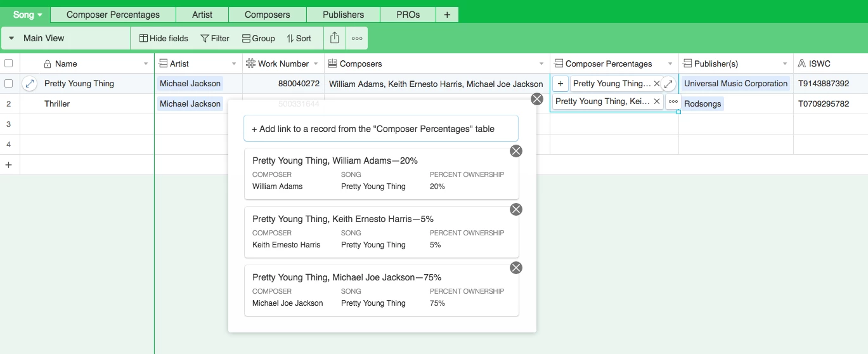Screen dimensions: 868x354
Task: Open the Name column dropdown arrow
Action: pos(146,64)
